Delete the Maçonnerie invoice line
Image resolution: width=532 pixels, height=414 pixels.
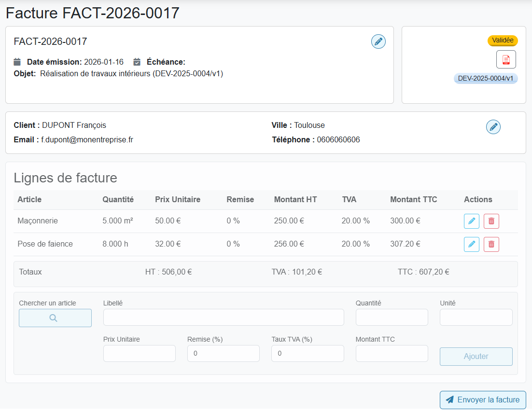tap(491, 221)
